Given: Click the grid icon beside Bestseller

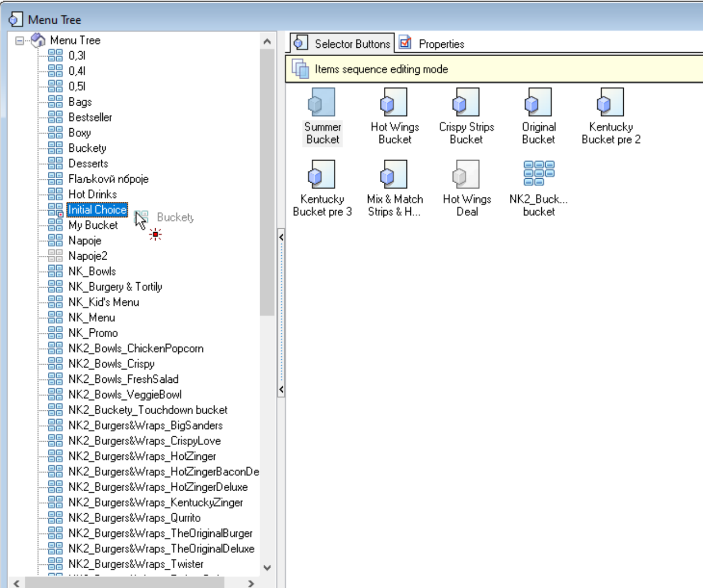Looking at the screenshot, I should coord(55,117).
